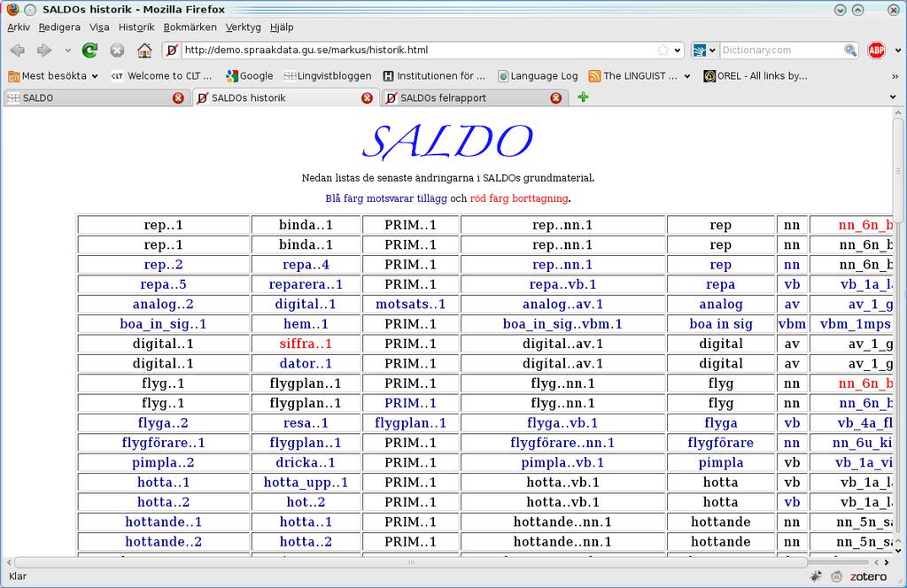
Task: Click the horizontal scrollbar thumb
Action: pyautogui.click(x=411, y=562)
